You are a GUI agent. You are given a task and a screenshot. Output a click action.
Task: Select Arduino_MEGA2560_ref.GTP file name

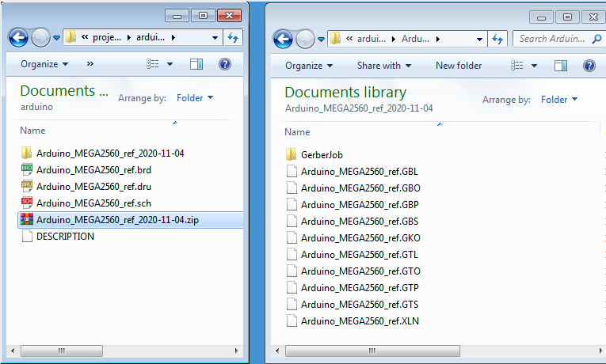[360, 288]
